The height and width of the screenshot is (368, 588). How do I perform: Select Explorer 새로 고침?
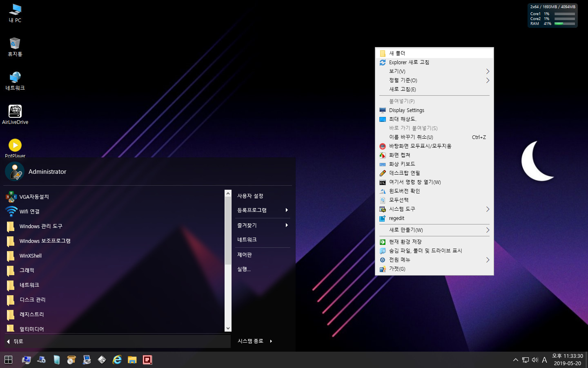click(x=434, y=62)
